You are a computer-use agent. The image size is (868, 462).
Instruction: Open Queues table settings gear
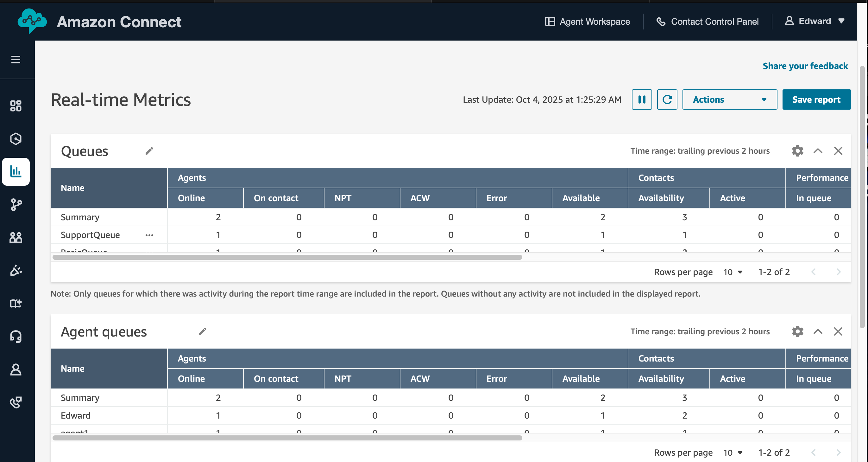797,151
